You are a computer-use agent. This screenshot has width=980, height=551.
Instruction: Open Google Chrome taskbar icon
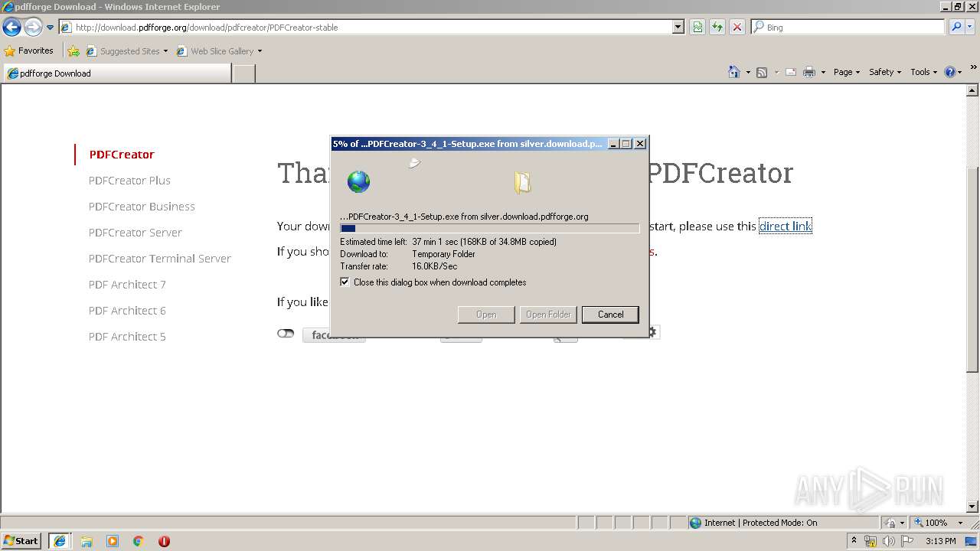click(139, 541)
